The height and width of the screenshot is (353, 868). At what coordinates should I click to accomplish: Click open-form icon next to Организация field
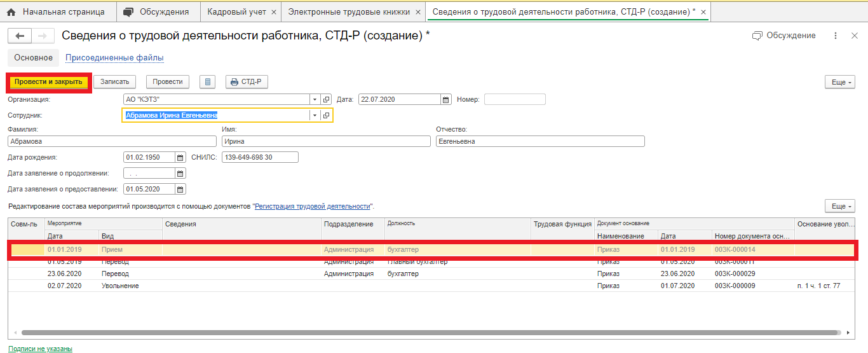tap(326, 100)
